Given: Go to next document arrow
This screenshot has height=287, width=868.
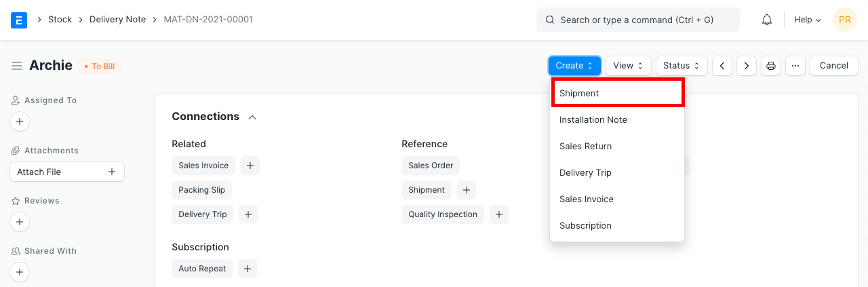Looking at the screenshot, I should pos(747,66).
